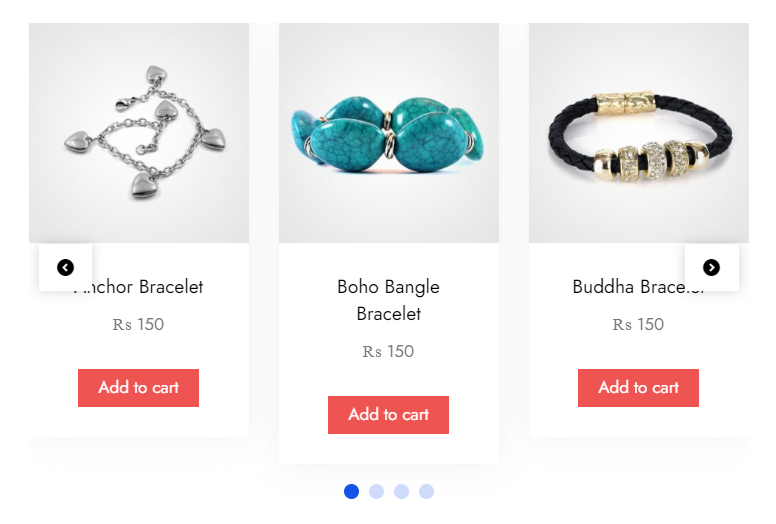Image resolution: width=776 pixels, height=524 pixels.
Task: Click the Buddha Bracelet Rs 150 price
Action: [638, 324]
